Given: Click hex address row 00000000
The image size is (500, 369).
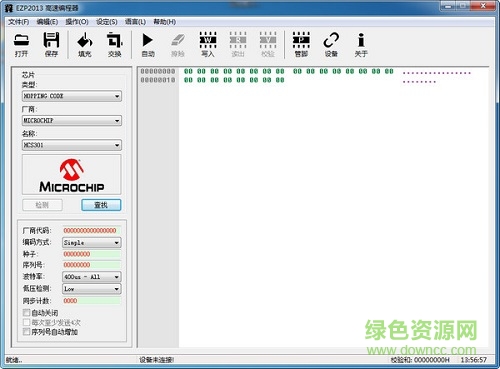Looking at the screenshot, I should 158,71.
